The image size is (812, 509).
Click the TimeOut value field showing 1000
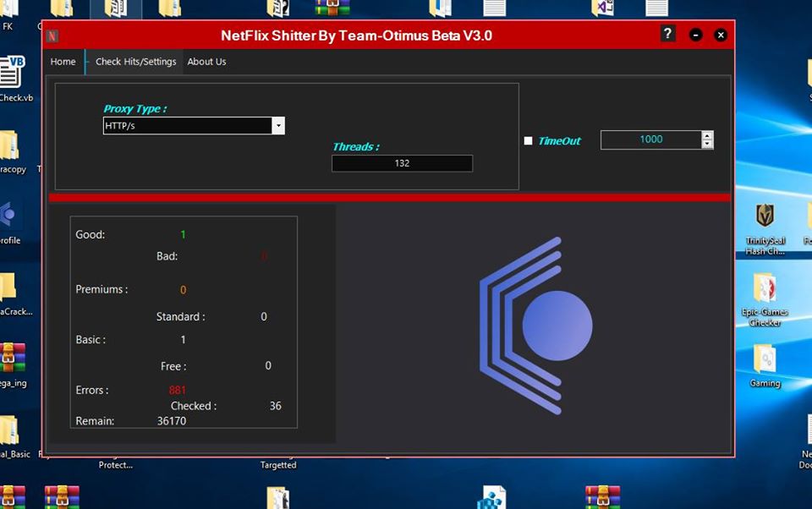pos(651,140)
